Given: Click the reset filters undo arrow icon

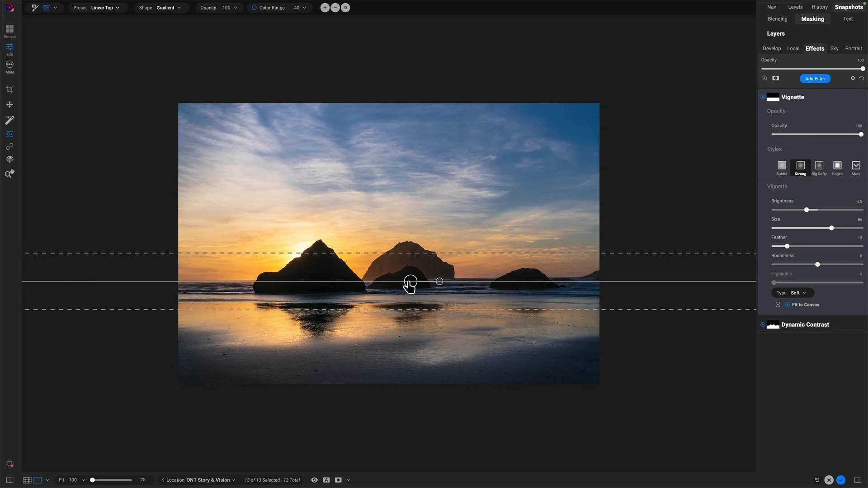Looking at the screenshot, I should 863,78.
